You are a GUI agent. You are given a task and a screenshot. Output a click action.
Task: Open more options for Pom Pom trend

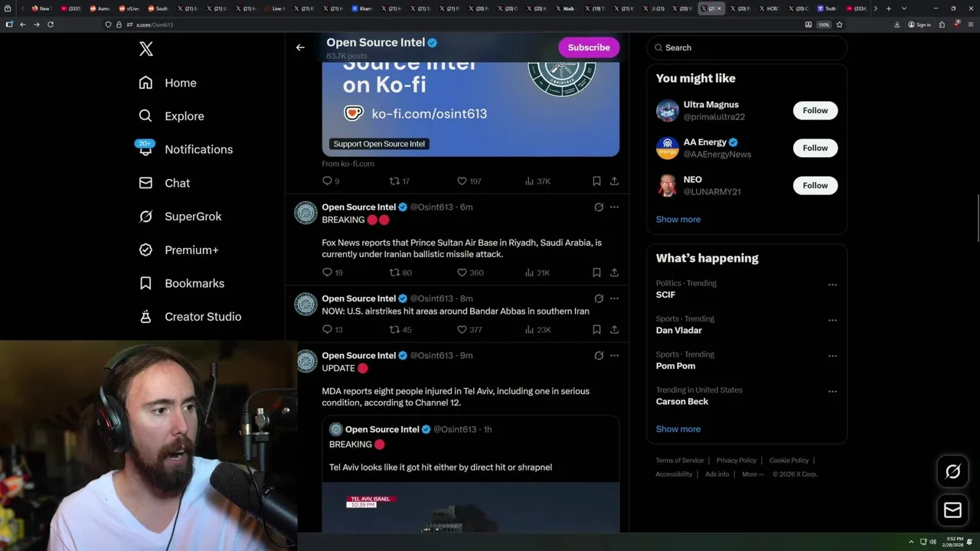click(832, 356)
